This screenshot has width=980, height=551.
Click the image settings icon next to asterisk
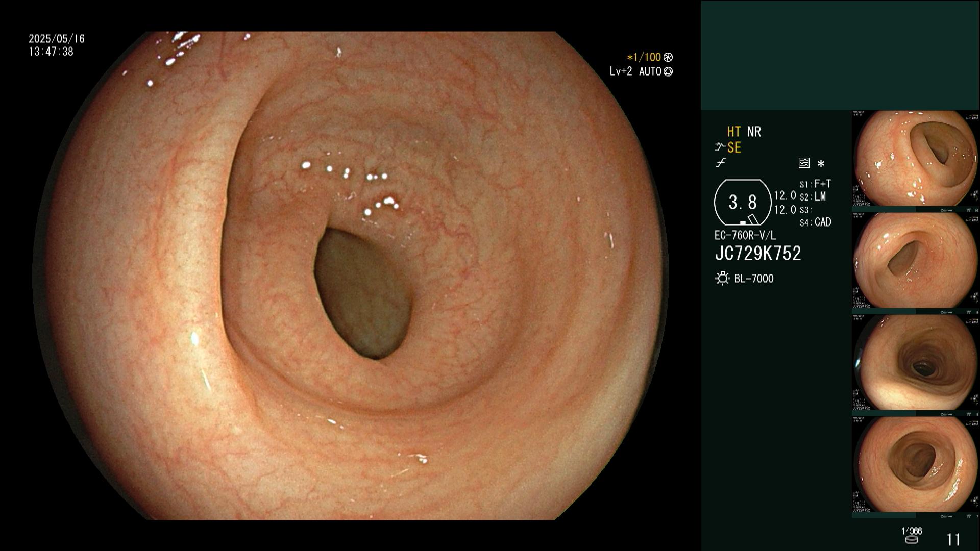(x=804, y=163)
